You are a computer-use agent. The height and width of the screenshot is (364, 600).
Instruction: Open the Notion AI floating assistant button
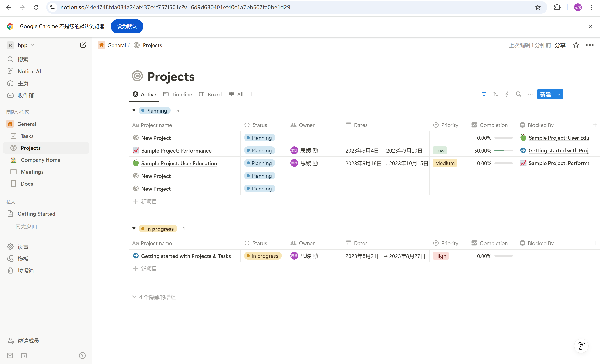581,346
